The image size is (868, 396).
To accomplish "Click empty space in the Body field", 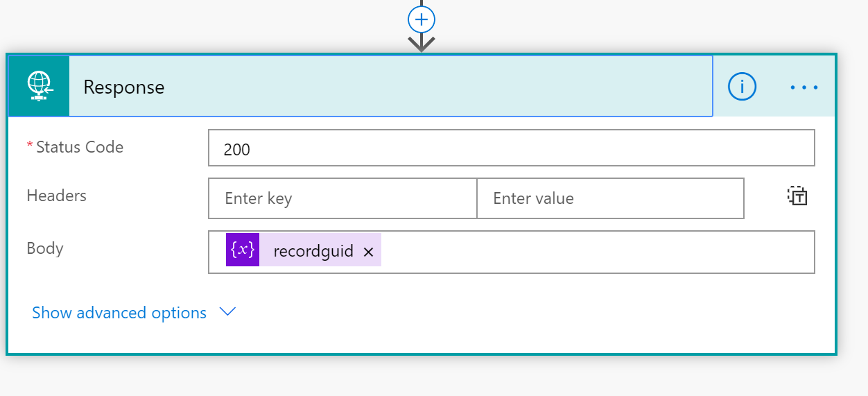I will [596, 252].
